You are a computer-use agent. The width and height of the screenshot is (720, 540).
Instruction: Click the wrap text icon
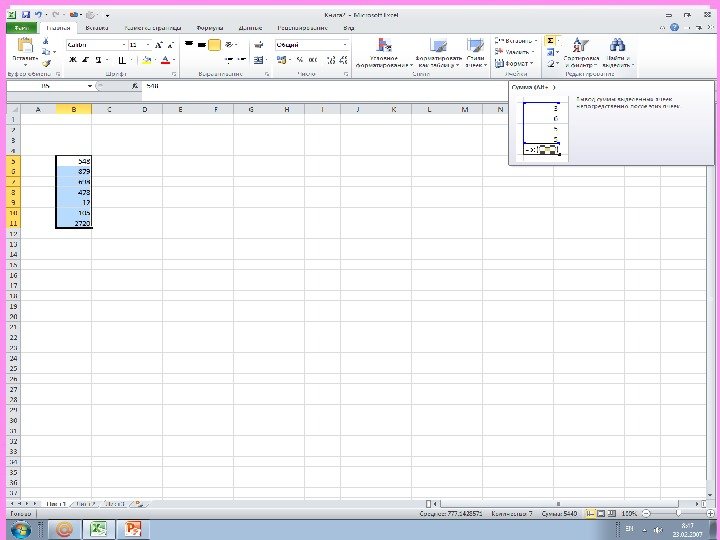[x=259, y=45]
